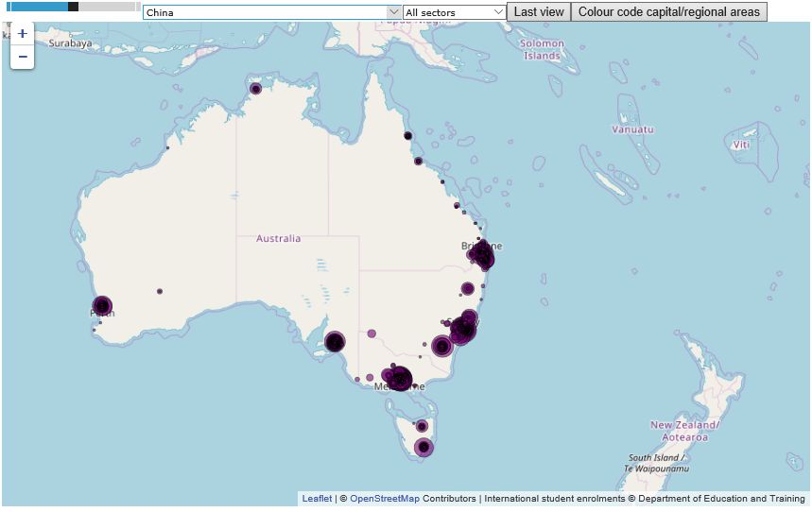Image resolution: width=812 pixels, height=512 pixels.
Task: Click the Kalgoorlie marker east of Perth
Action: pos(160,292)
